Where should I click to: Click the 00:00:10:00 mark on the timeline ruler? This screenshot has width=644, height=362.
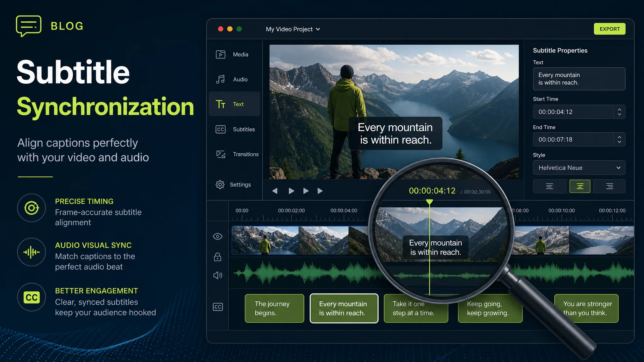561,211
